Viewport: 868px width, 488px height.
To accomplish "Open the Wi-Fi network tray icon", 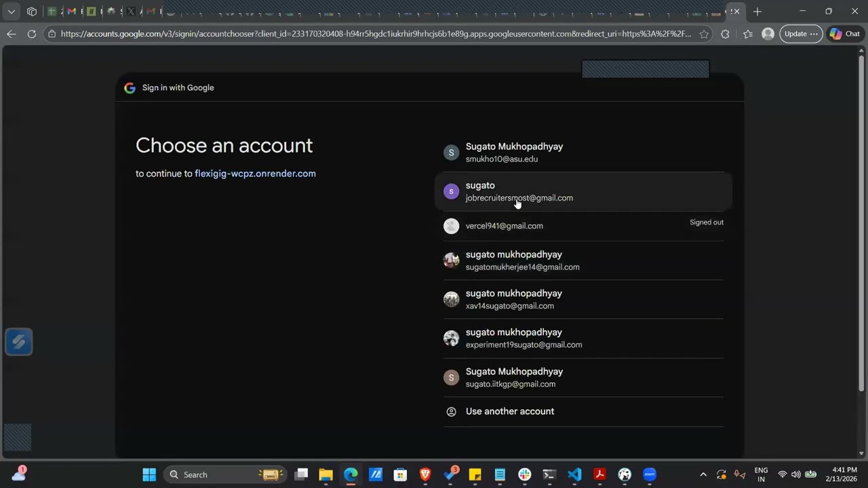I will click(x=783, y=474).
